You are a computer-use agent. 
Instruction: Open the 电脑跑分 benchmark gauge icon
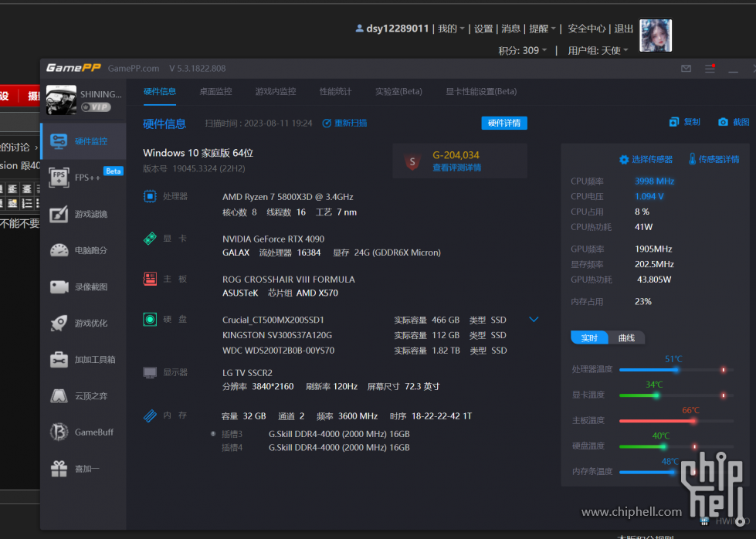[x=59, y=250]
